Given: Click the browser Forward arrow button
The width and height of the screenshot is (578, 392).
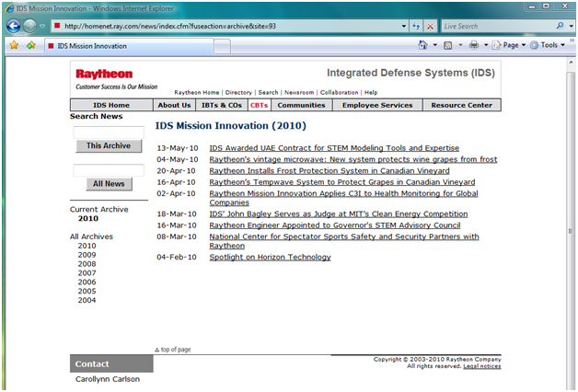Looking at the screenshot, I should 29,26.
